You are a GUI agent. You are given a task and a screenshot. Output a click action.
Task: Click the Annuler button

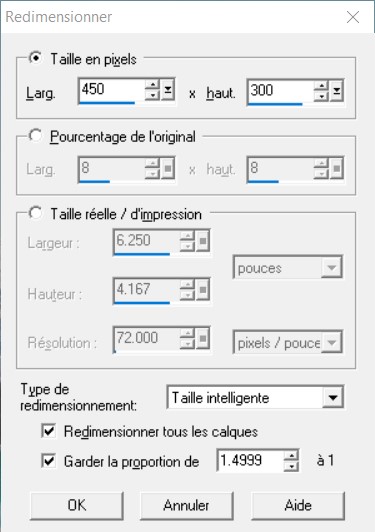(x=187, y=506)
